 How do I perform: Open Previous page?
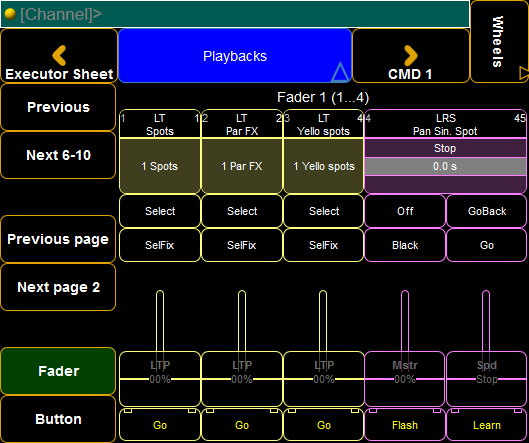point(58,239)
